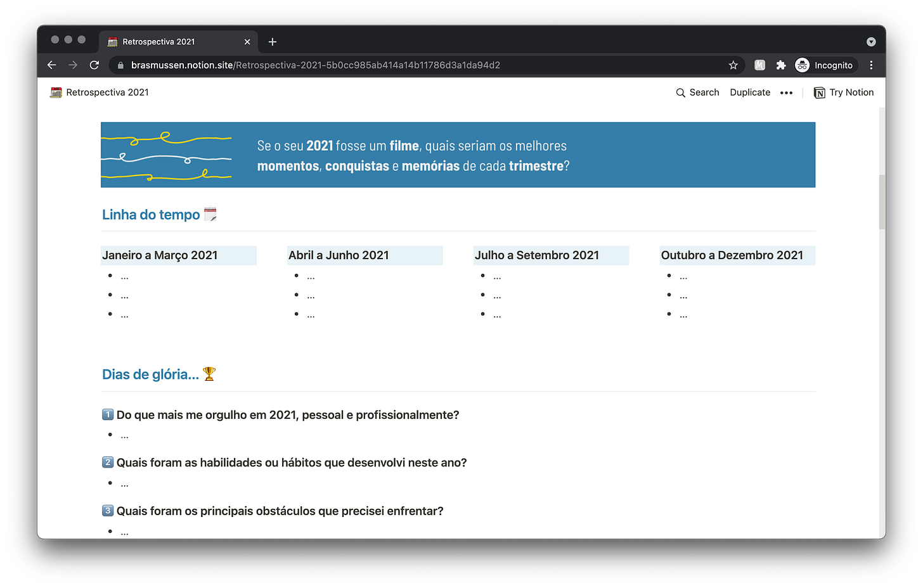Image resolution: width=923 pixels, height=588 pixels.
Task: Click the Notion logo icon
Action: tap(820, 93)
